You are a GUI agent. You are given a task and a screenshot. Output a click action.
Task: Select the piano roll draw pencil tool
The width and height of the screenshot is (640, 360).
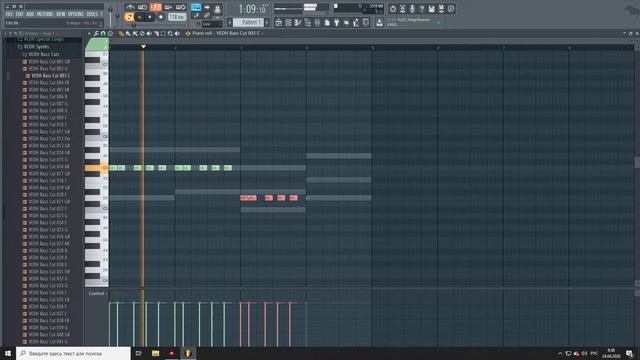click(x=121, y=33)
